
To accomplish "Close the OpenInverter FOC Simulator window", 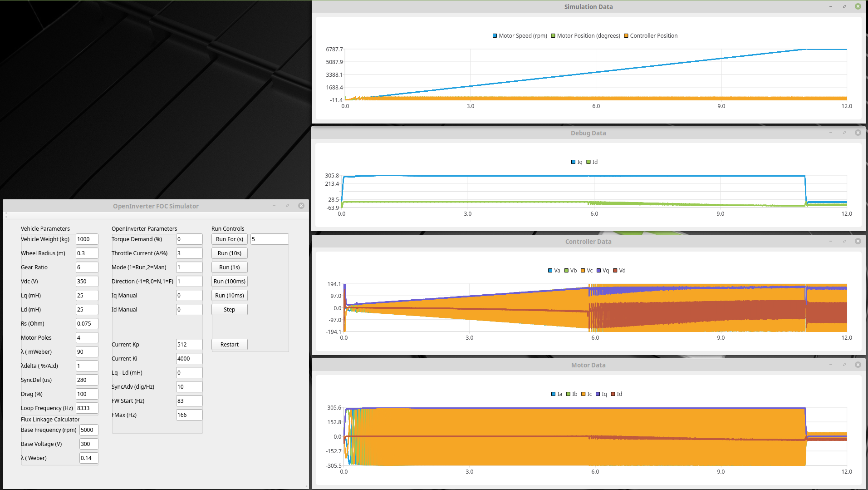I will (x=301, y=206).
